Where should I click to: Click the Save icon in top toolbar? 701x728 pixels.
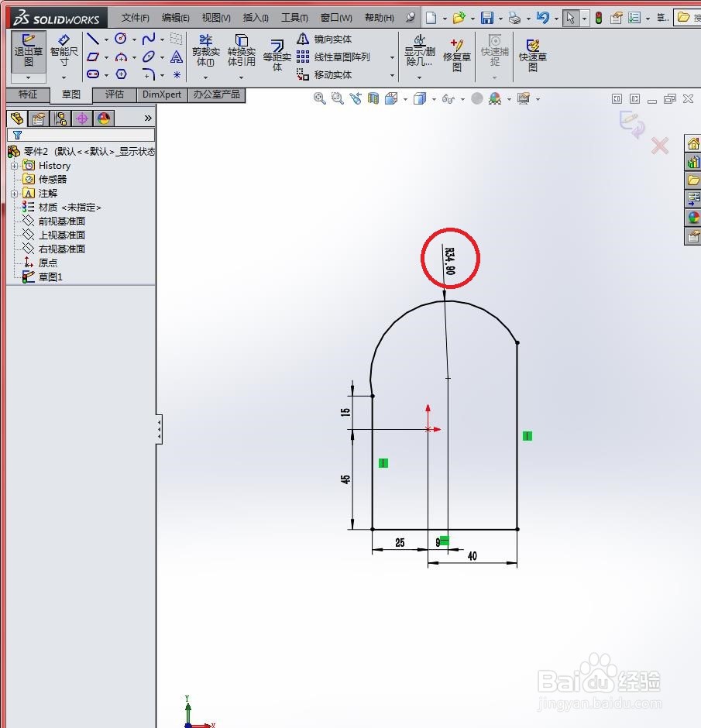(x=487, y=18)
